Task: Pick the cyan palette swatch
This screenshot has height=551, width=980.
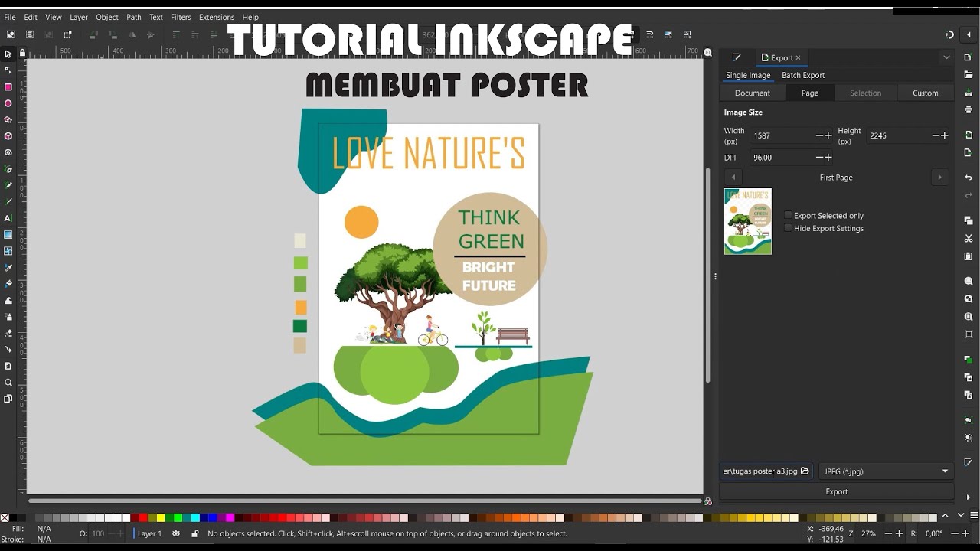Action: point(195,518)
